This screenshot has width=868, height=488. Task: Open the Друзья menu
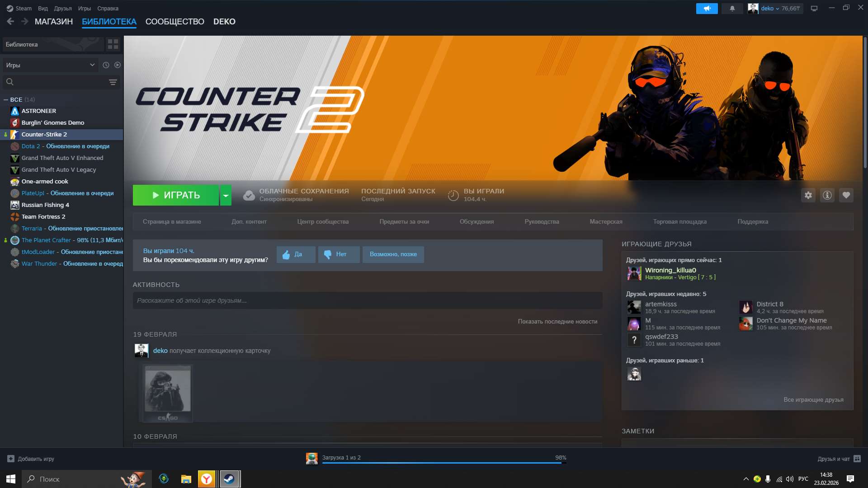[62, 8]
